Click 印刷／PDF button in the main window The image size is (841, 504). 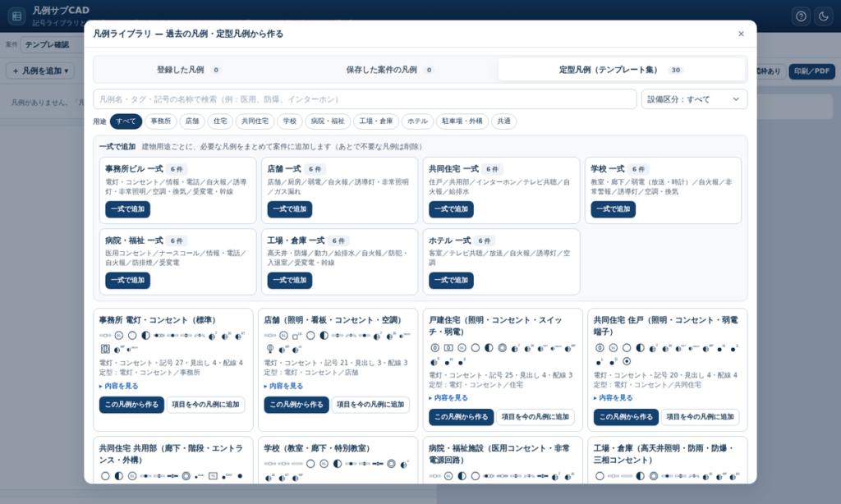811,71
